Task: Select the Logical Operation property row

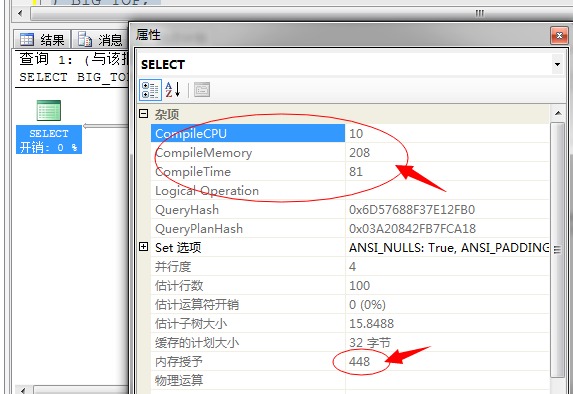Action: pos(350,190)
